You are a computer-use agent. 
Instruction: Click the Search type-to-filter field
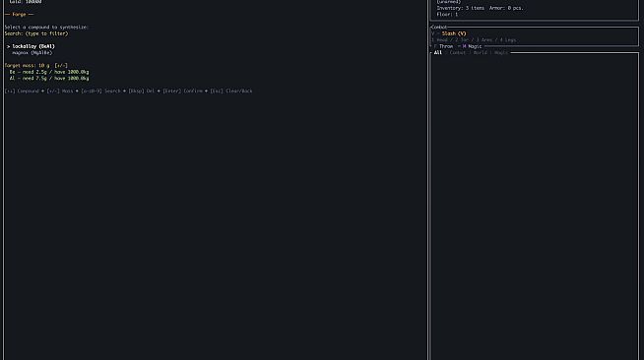point(36,33)
